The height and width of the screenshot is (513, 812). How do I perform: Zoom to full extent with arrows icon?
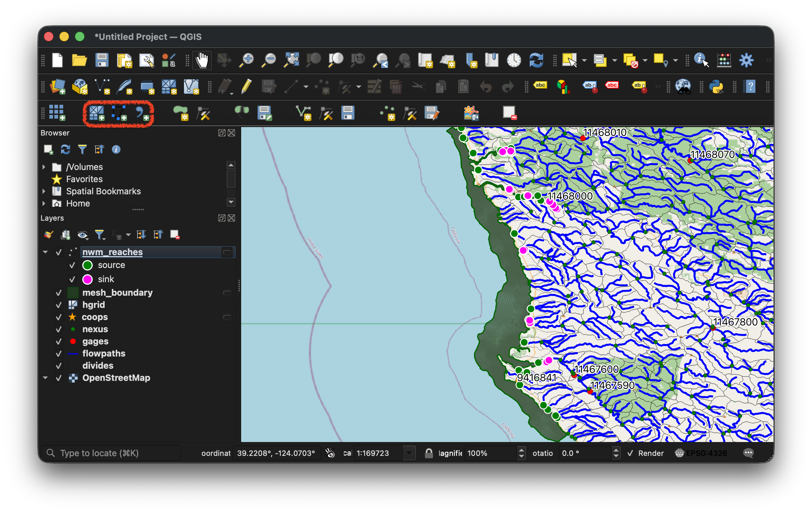291,60
